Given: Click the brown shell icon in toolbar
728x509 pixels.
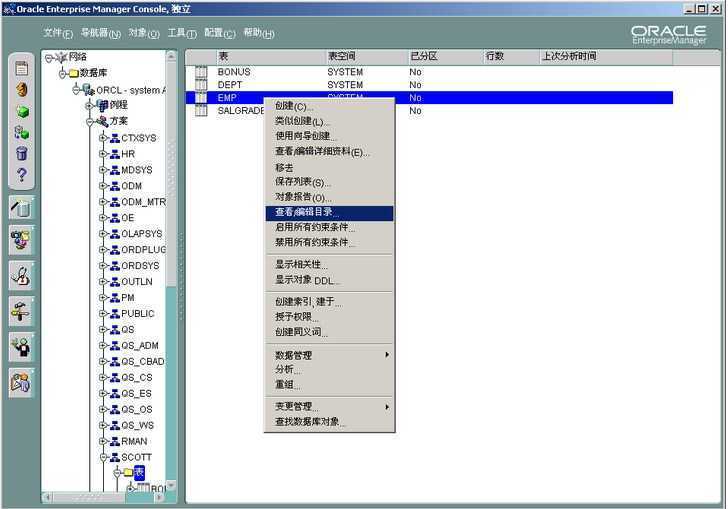Looking at the screenshot, I should click(x=21, y=89).
